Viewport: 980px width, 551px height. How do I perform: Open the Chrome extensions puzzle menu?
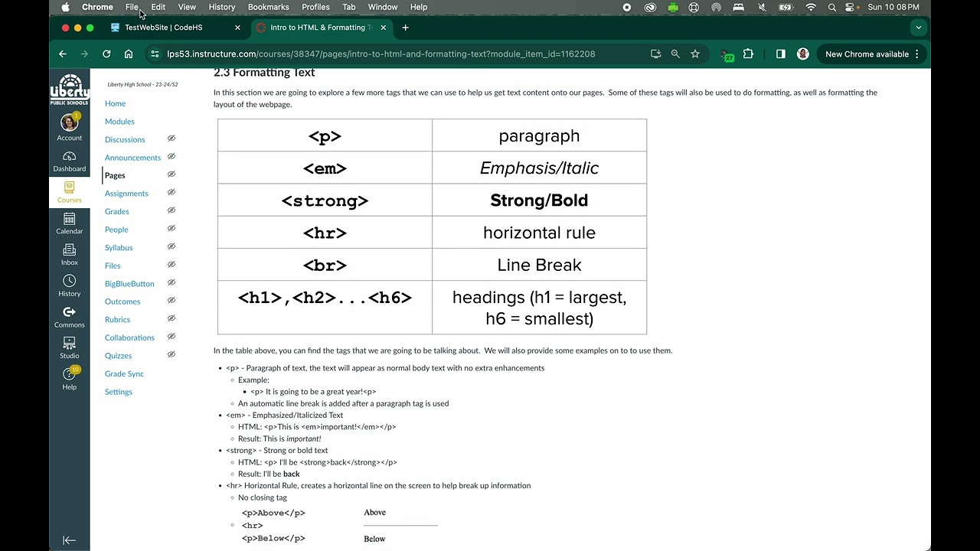(748, 54)
